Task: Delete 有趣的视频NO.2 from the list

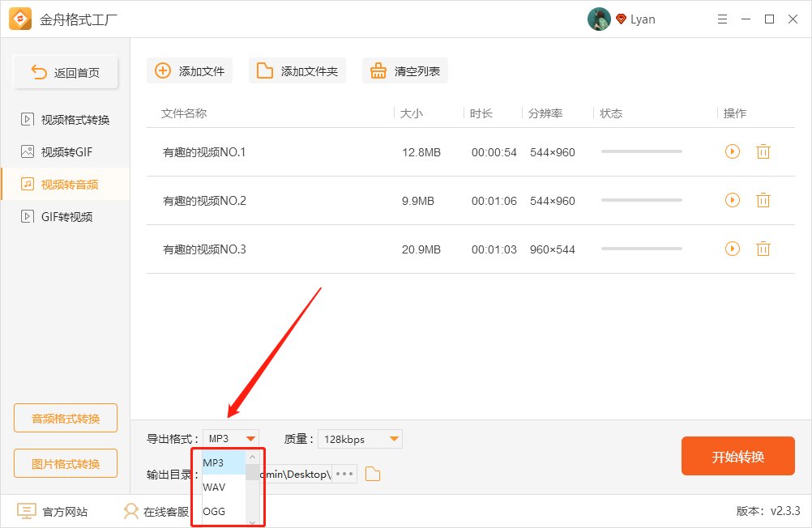Action: tap(763, 200)
